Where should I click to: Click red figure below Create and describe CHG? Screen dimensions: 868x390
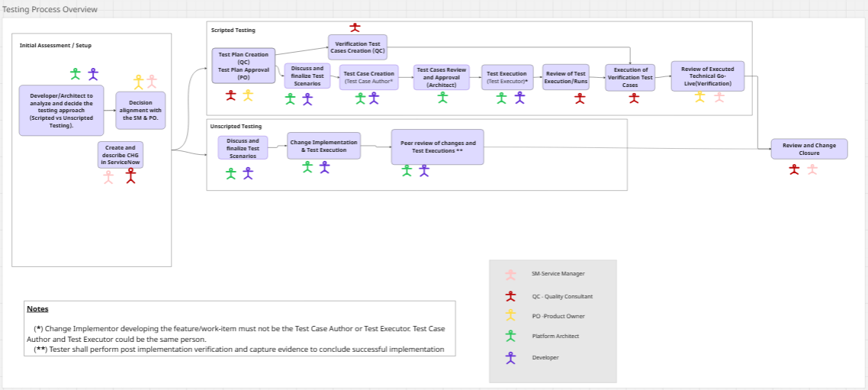pyautogui.click(x=130, y=176)
